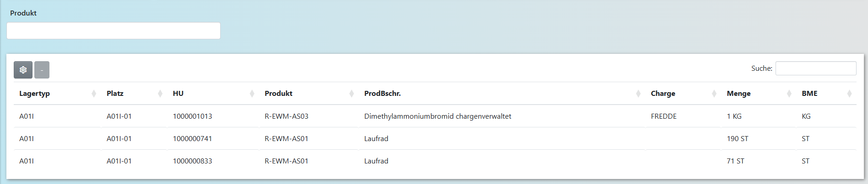Select row with HU 1000000833
868x184 pixels.
pyautogui.click(x=192, y=161)
